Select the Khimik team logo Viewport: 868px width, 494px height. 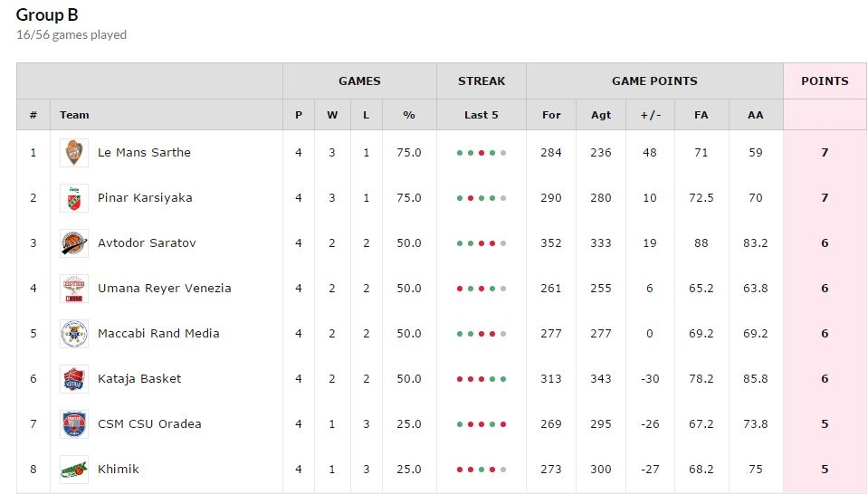74,470
